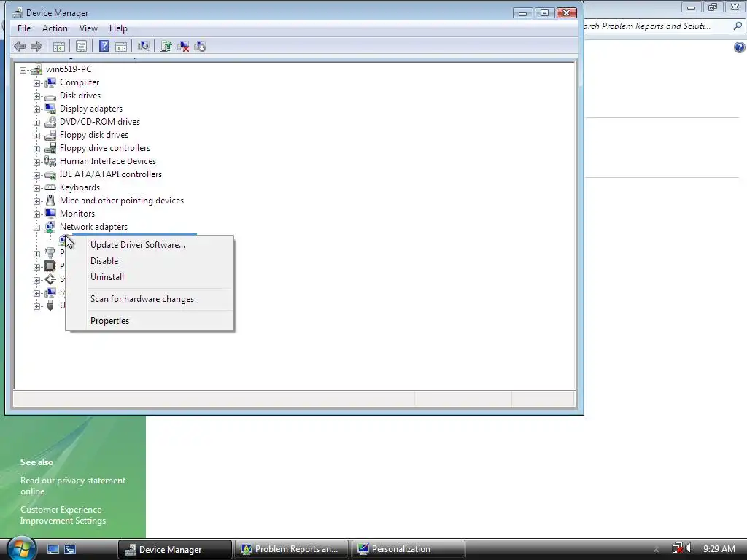Open the Action menu
747x560 pixels.
(x=55, y=28)
